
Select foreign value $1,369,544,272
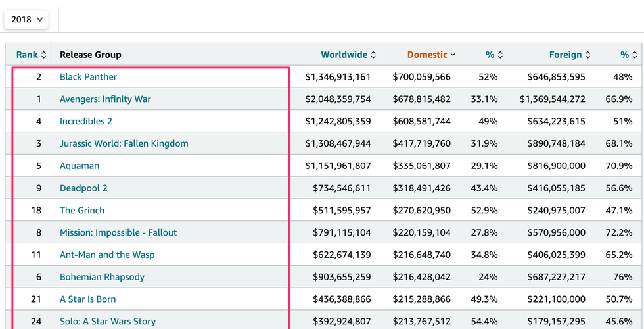click(553, 99)
